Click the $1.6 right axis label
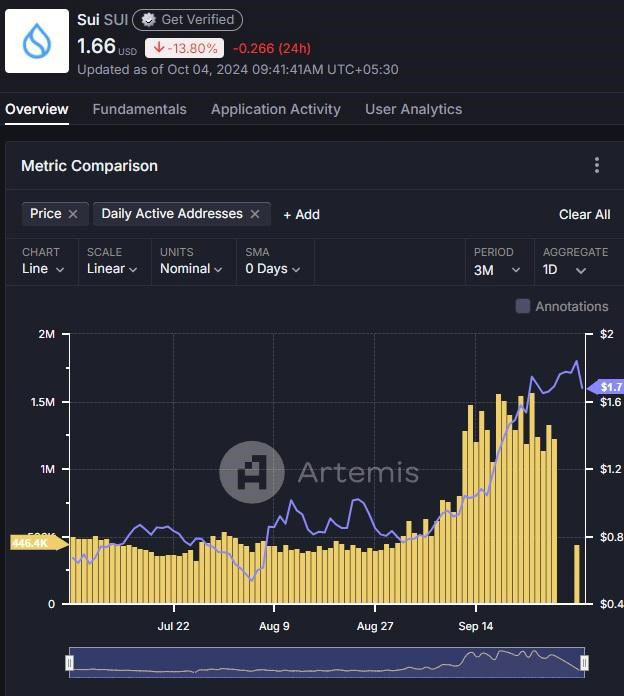 [610, 402]
